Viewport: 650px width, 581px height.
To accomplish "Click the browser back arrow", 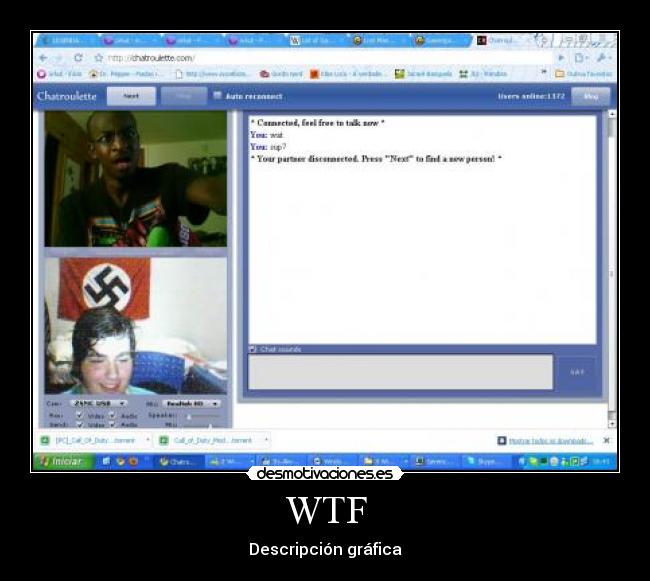I will (x=42, y=58).
